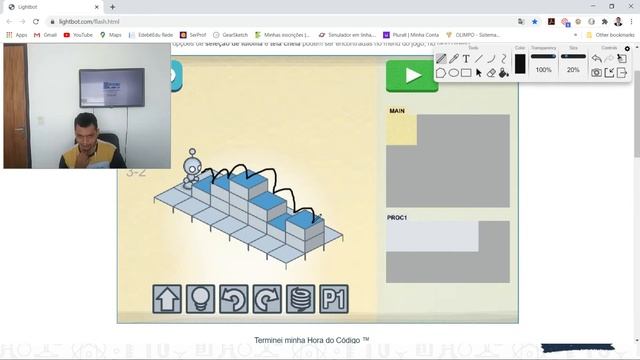Add the light bulb command
This screenshot has height=360, width=640.
[200, 299]
